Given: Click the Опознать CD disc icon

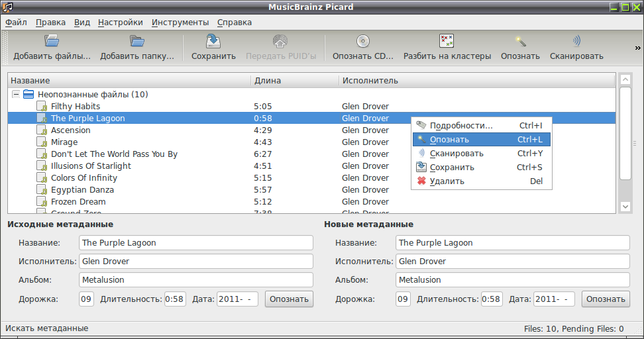Looking at the screenshot, I should tap(362, 41).
